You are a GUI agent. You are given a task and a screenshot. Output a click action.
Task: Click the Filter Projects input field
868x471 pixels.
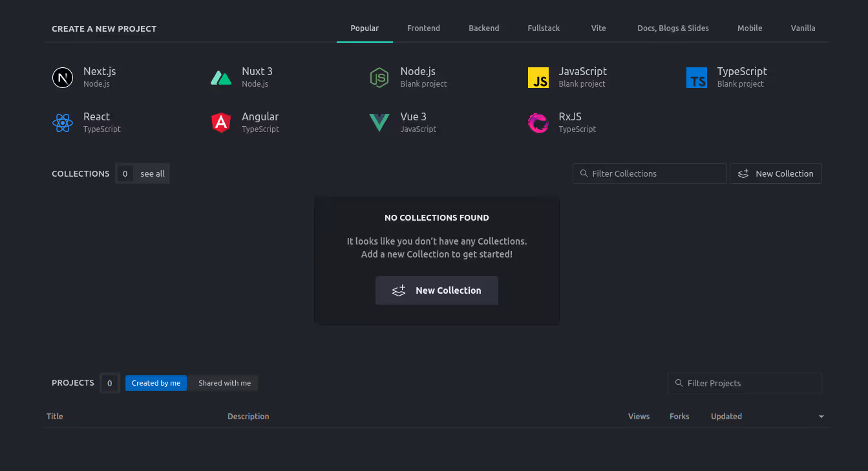click(745, 383)
